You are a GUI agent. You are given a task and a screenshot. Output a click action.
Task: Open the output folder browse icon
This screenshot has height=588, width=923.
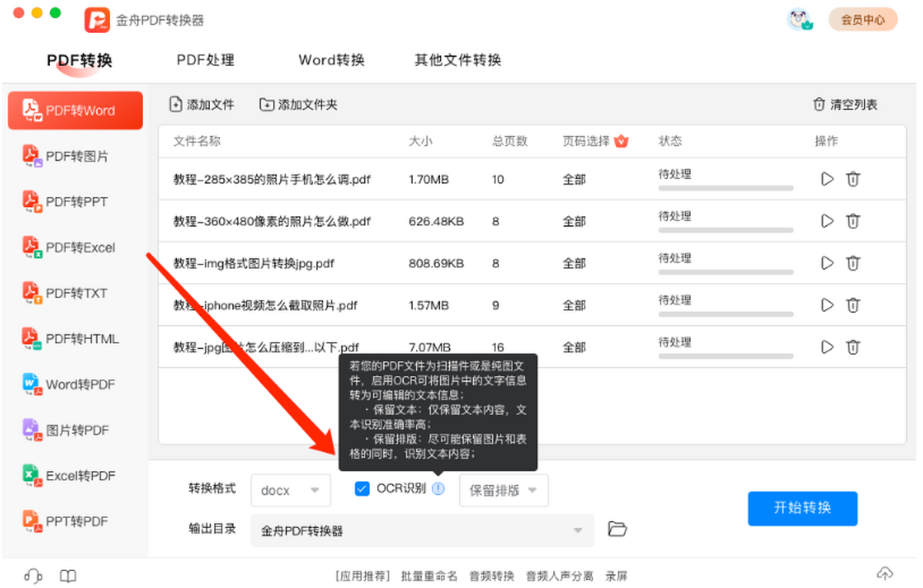click(617, 529)
